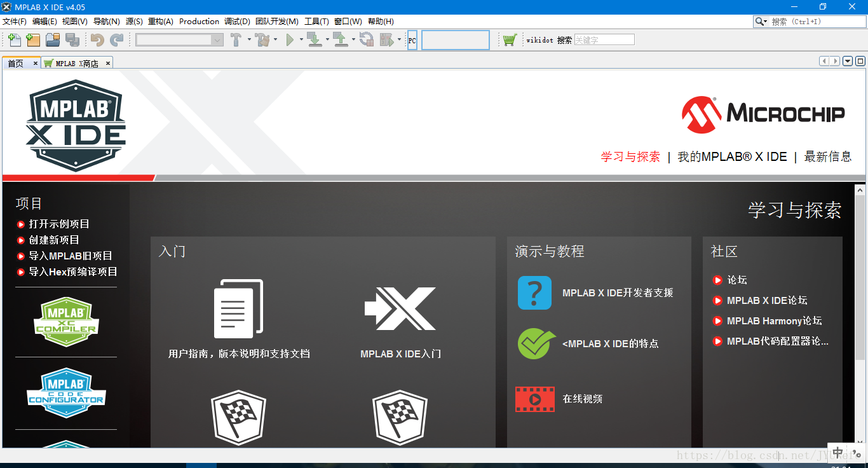This screenshot has height=468, width=868.
Task: Open the 编辑(E) menu
Action: (44, 22)
